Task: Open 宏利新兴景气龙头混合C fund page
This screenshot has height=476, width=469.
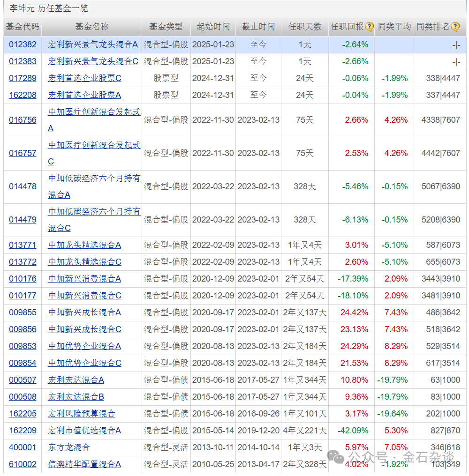Action: 93,61
